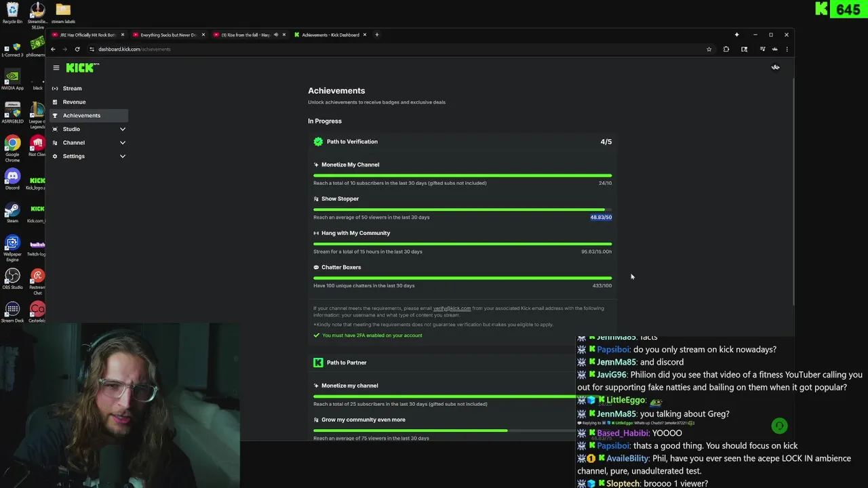This screenshot has width=868, height=488.
Task: Launch Discord from the desktop
Action: [12, 179]
